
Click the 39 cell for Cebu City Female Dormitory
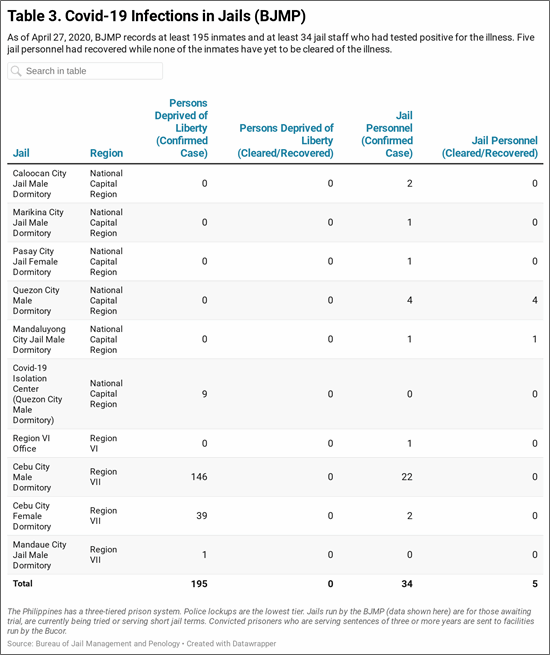(x=202, y=515)
